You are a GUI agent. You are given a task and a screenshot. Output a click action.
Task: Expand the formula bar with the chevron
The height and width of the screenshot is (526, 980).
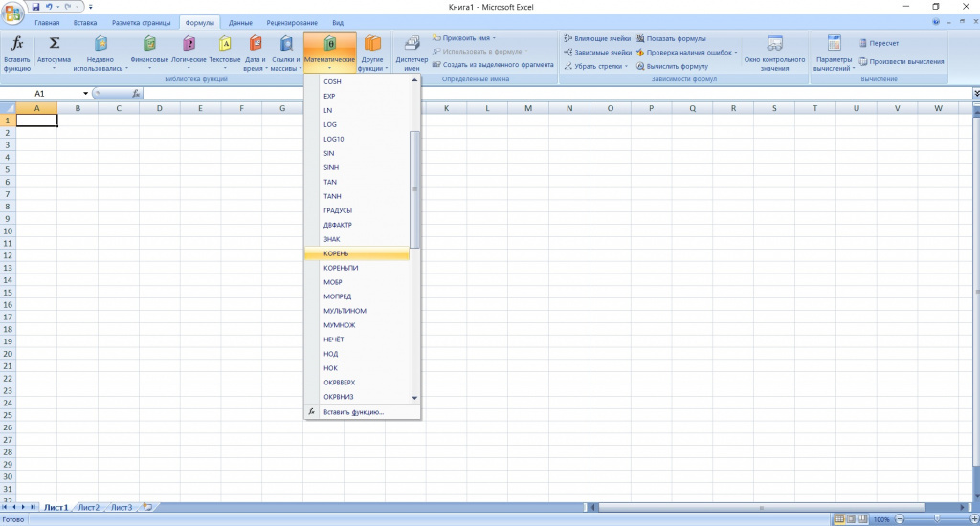tap(975, 93)
